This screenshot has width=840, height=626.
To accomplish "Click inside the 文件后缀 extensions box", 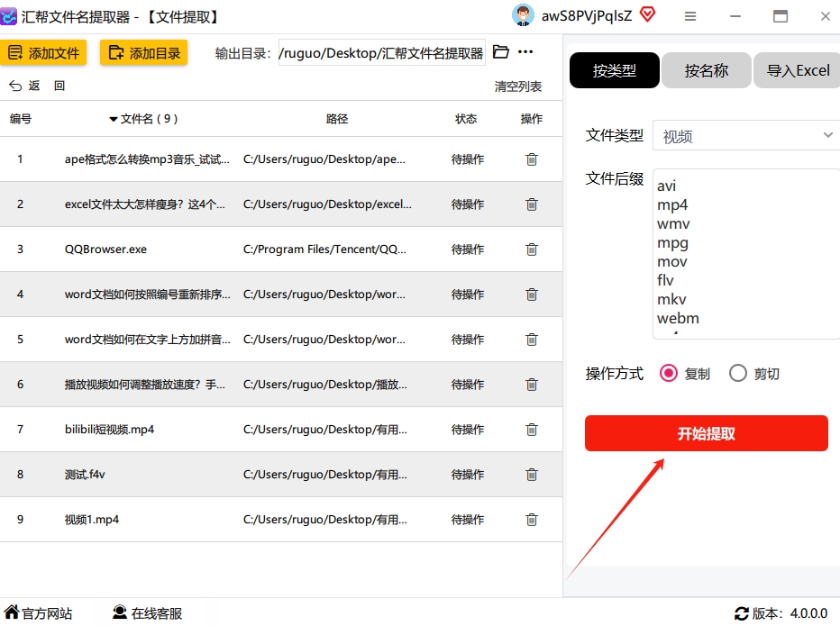I will click(x=745, y=254).
